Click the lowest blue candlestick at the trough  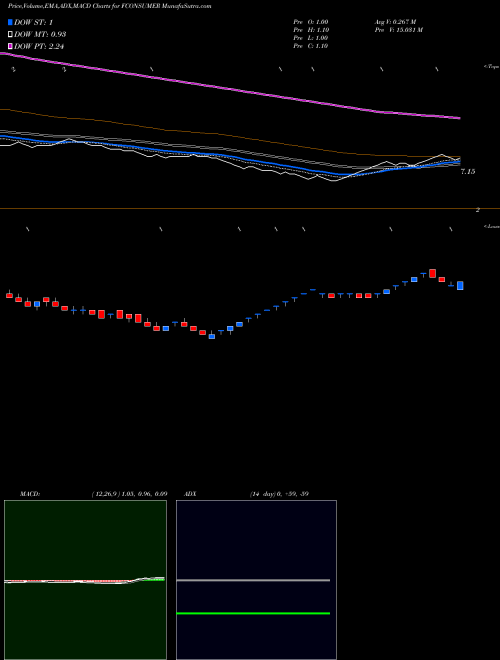point(212,336)
